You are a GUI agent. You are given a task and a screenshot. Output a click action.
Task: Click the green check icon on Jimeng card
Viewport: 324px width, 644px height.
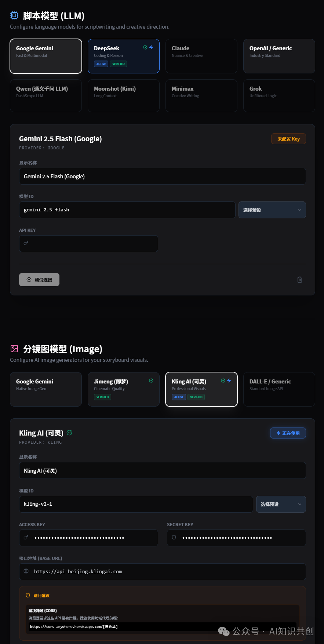click(x=151, y=381)
